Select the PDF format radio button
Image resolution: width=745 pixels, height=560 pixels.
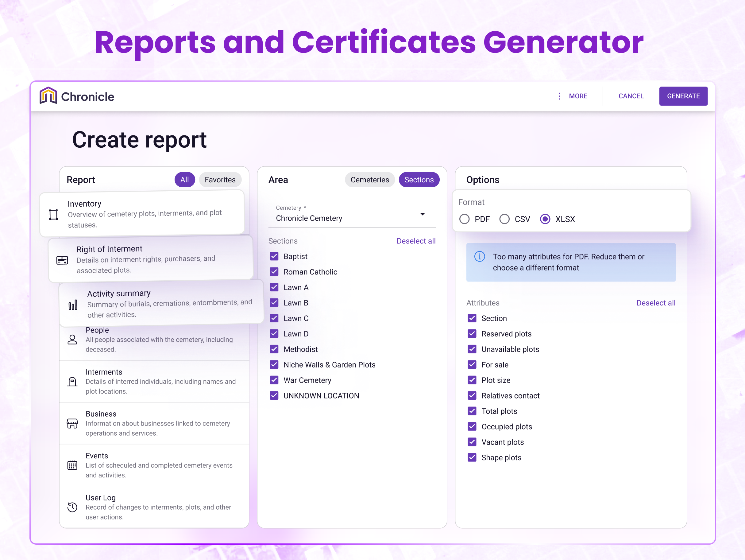(465, 219)
